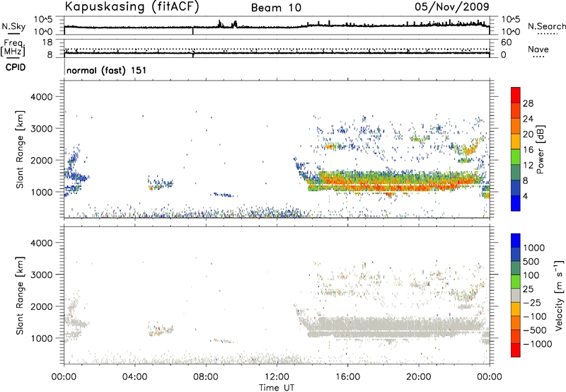The image size is (566, 392).
Task: Click the '04:00' time axis tick label
Action: coord(134,377)
